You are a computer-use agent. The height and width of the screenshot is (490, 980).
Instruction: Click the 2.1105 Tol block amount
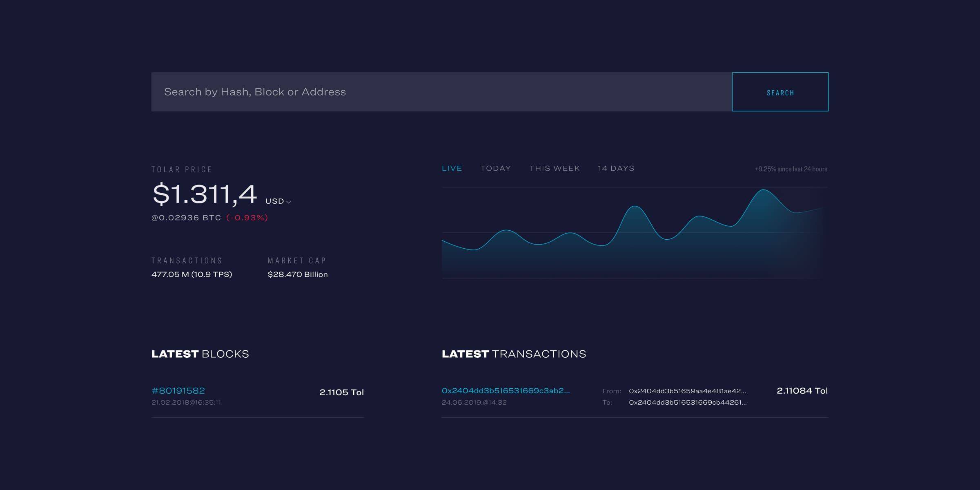point(341,392)
